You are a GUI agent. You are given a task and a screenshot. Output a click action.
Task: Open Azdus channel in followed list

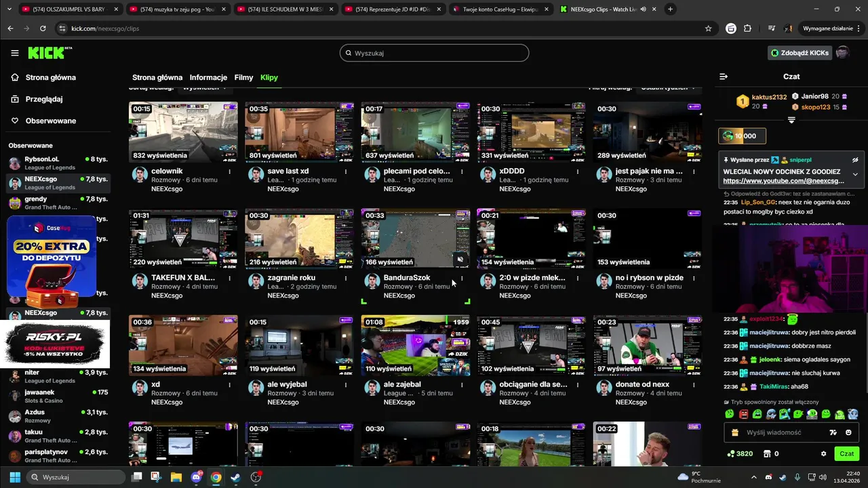point(58,416)
